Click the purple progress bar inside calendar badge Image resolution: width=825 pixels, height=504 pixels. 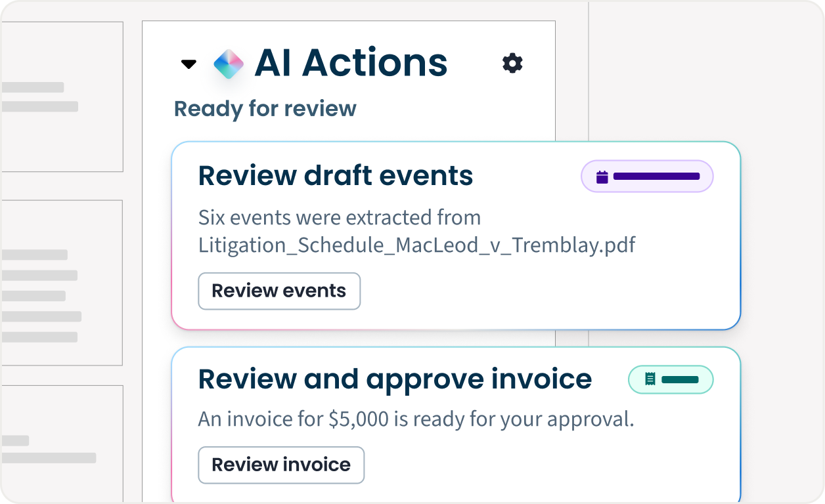click(x=656, y=176)
